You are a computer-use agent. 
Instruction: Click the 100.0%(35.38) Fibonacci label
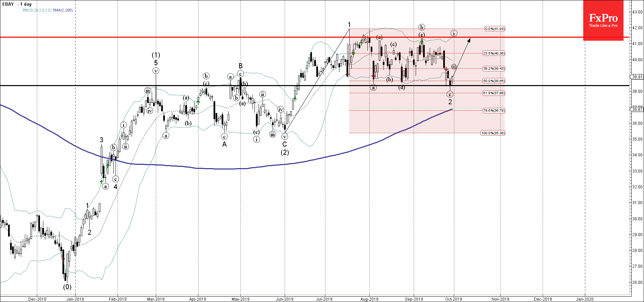tap(493, 133)
